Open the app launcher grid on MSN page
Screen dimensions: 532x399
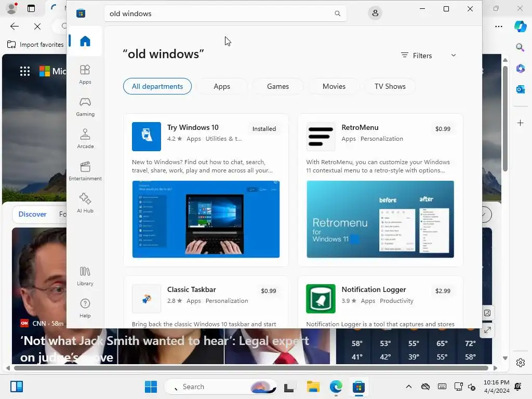[25, 71]
